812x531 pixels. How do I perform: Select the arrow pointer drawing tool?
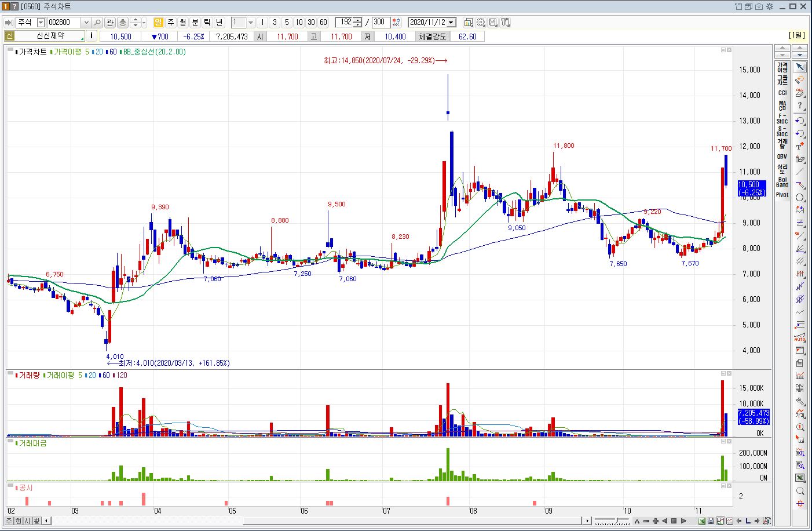click(800, 67)
